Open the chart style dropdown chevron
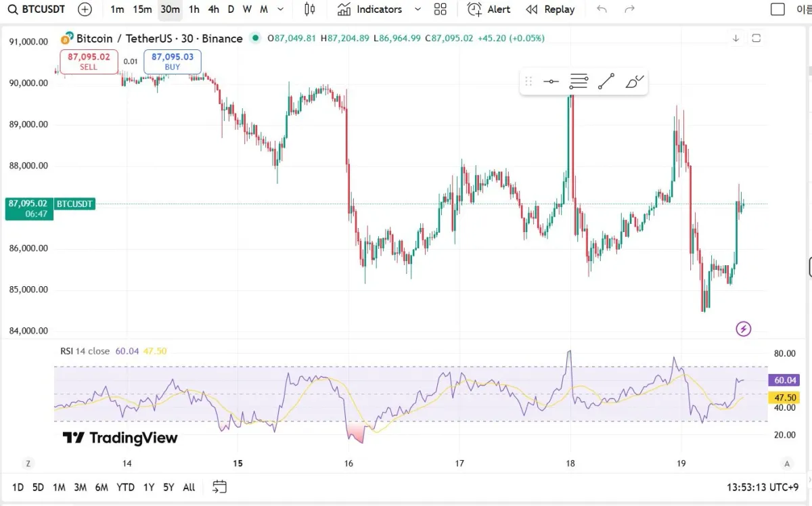This screenshot has height=506, width=812. tap(280, 9)
